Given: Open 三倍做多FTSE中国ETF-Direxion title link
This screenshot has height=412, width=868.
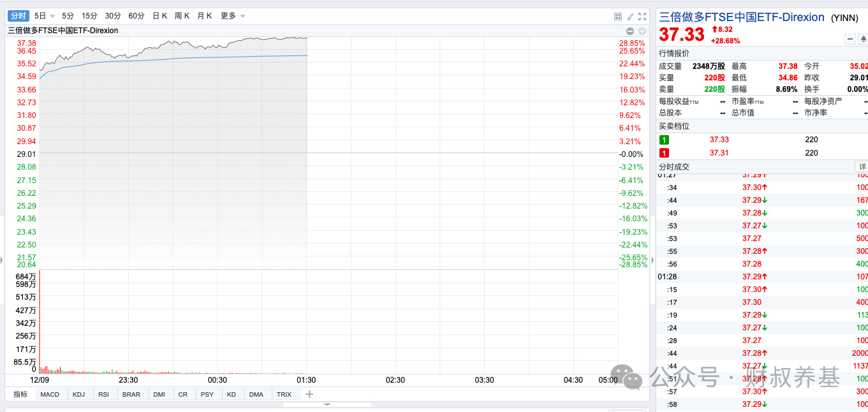Looking at the screenshot, I should (x=741, y=17).
